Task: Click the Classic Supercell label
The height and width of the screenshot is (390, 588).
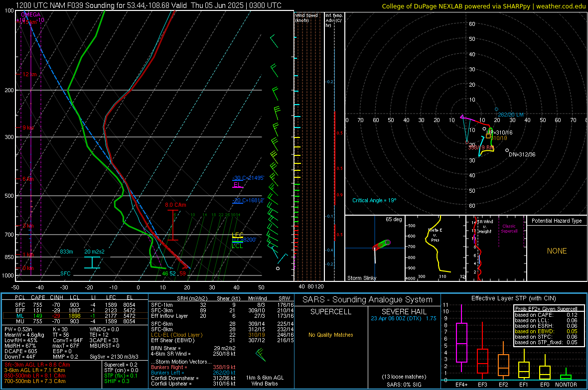Action: click(509, 229)
